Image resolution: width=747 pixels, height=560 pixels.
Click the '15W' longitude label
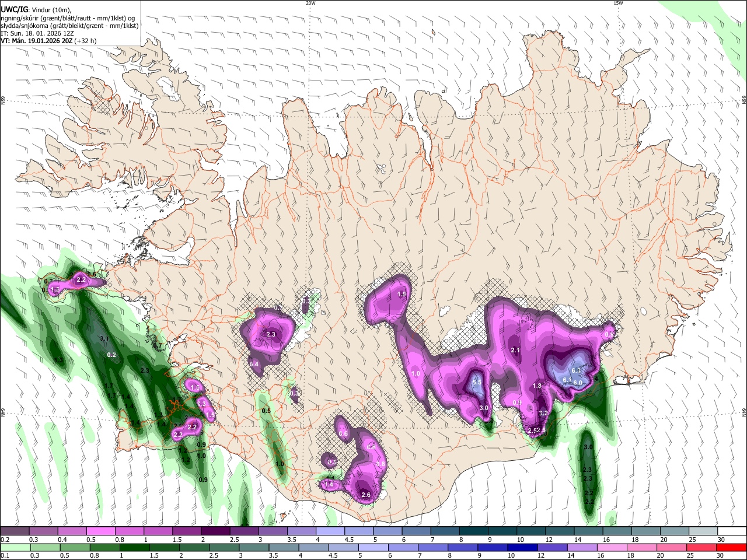tap(618, 3)
